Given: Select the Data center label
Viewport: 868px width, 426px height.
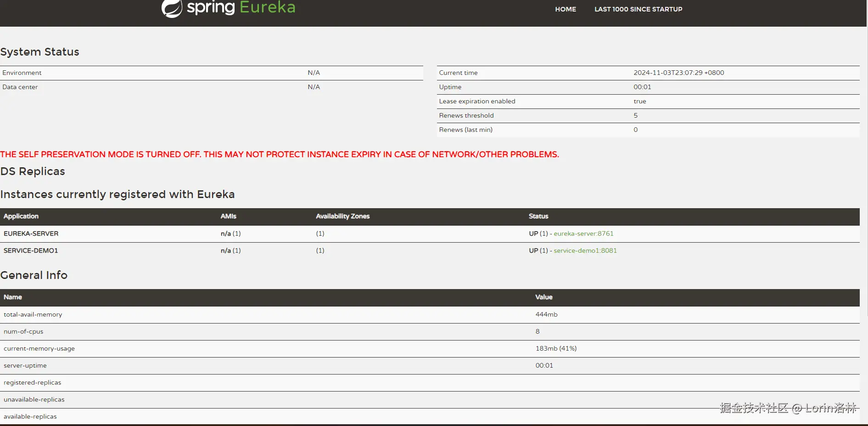Looking at the screenshot, I should pos(20,87).
